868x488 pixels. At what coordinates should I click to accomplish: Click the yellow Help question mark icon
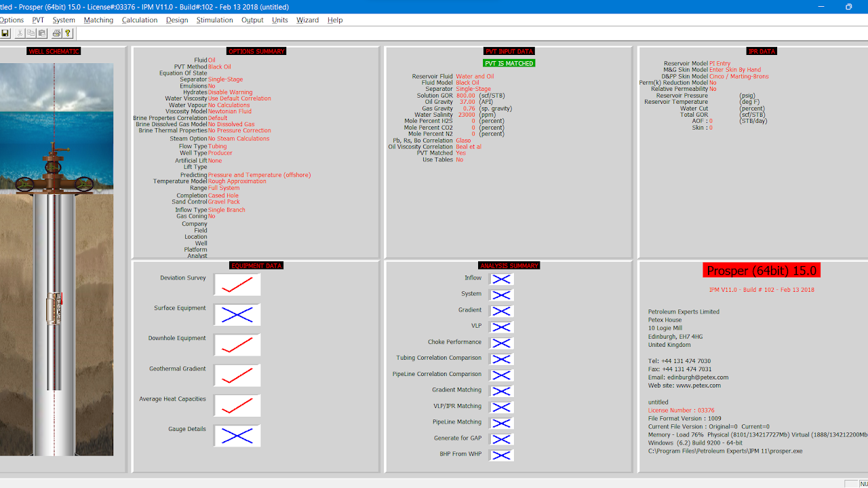click(x=68, y=33)
